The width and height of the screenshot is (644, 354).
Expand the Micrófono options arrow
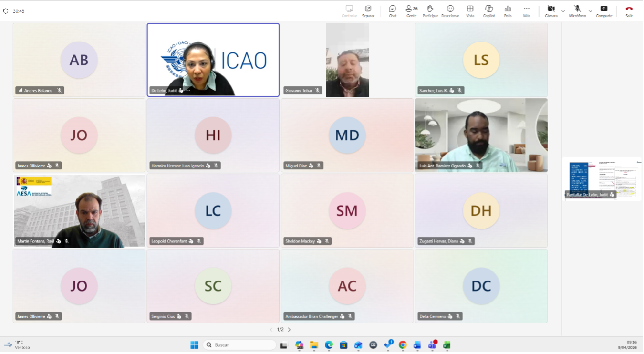pos(590,10)
